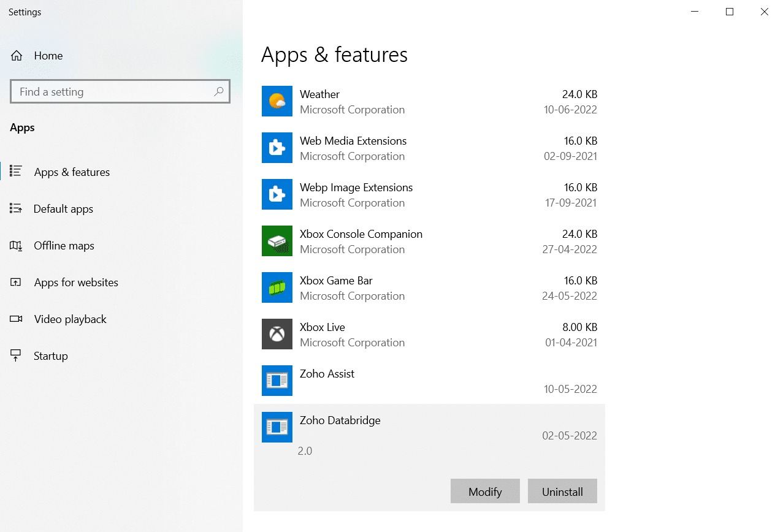Open the Startup apps page
Image resolution: width=775 pixels, height=532 pixels.
(x=50, y=356)
